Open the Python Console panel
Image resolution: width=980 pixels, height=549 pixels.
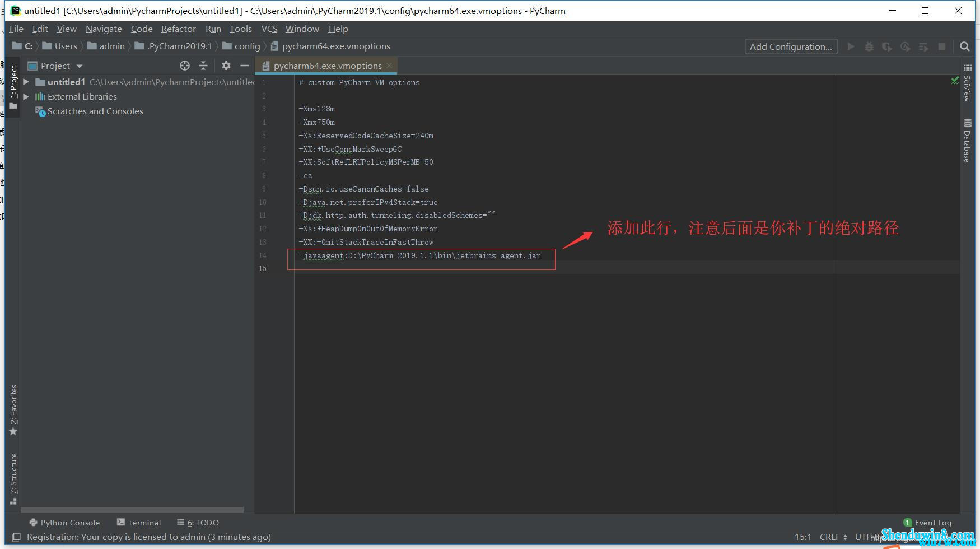point(64,523)
